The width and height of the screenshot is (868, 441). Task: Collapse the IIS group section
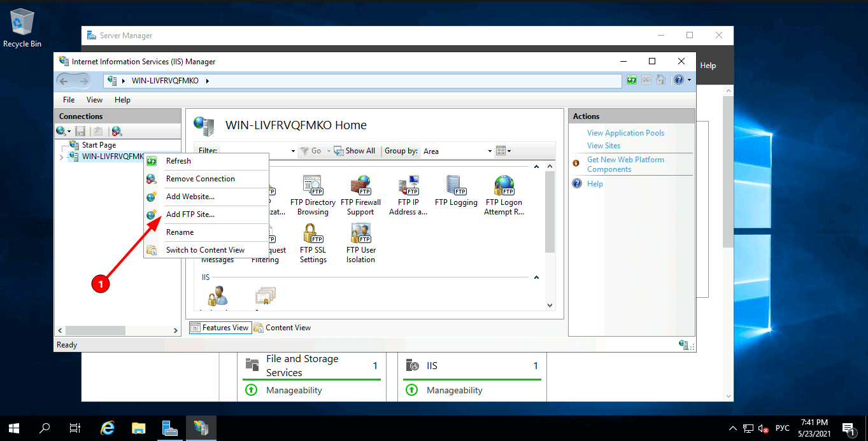pyautogui.click(x=536, y=277)
